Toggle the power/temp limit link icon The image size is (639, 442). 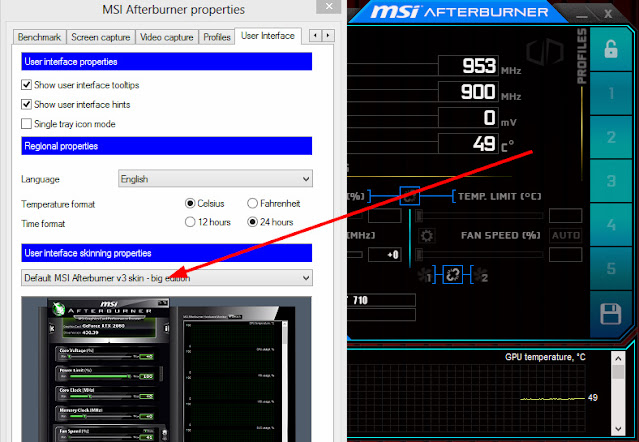tap(409, 196)
